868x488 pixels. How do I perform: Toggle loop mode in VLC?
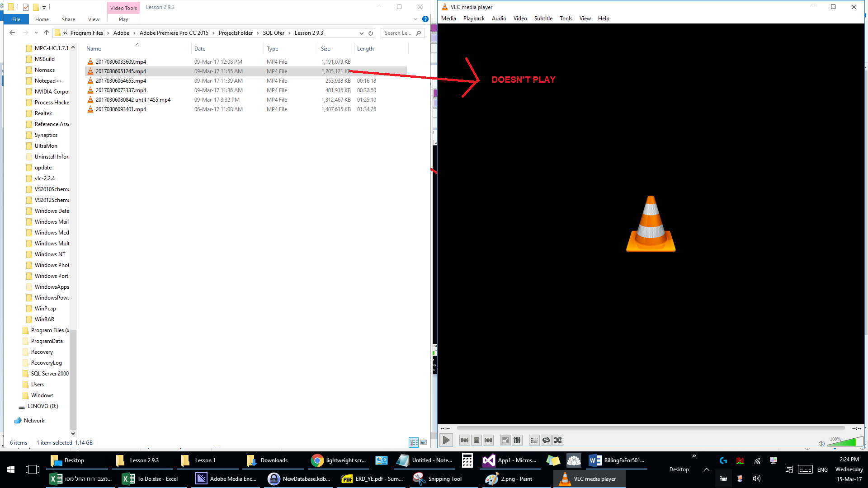tap(546, 440)
